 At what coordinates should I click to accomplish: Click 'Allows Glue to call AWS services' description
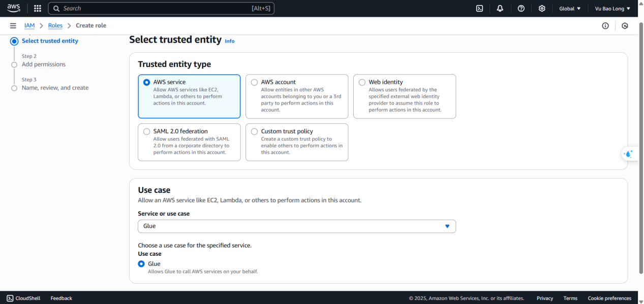pyautogui.click(x=203, y=272)
